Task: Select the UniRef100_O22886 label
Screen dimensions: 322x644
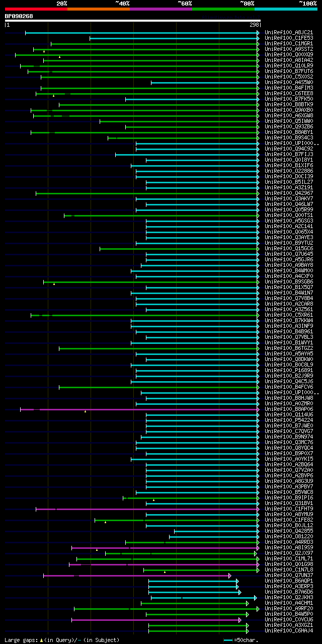Action: [289, 171]
